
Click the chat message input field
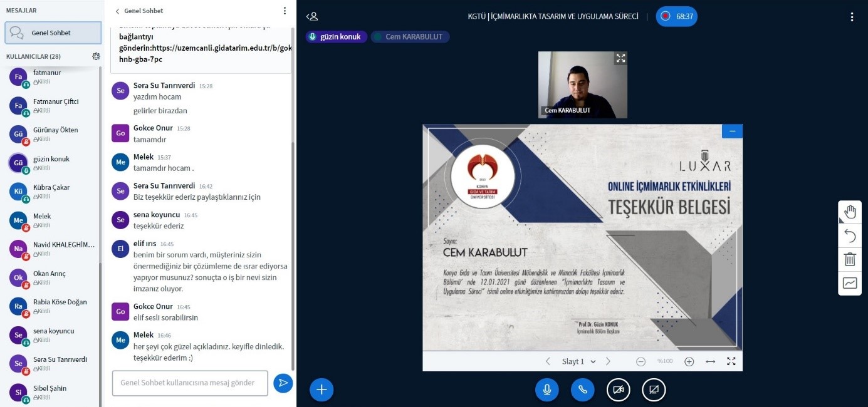[190, 383]
